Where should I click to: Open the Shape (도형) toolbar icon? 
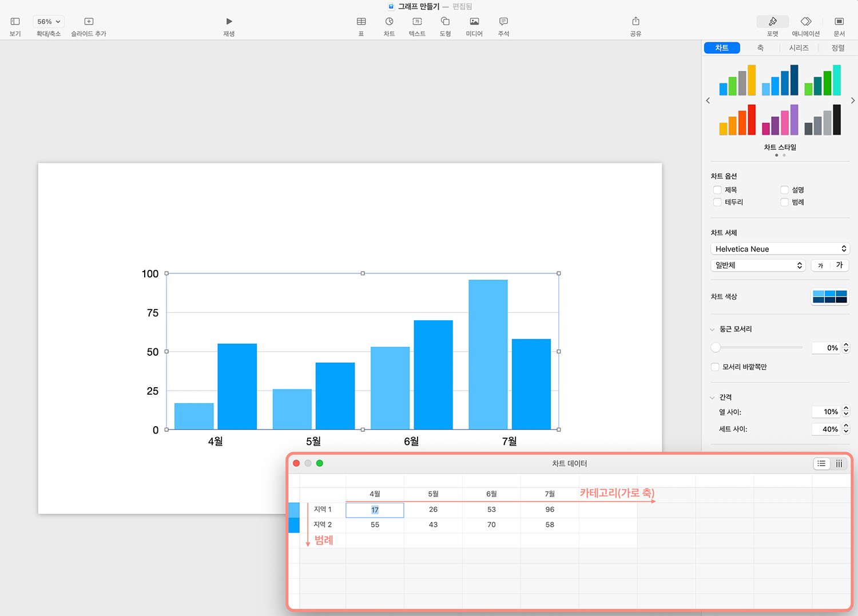coord(445,22)
